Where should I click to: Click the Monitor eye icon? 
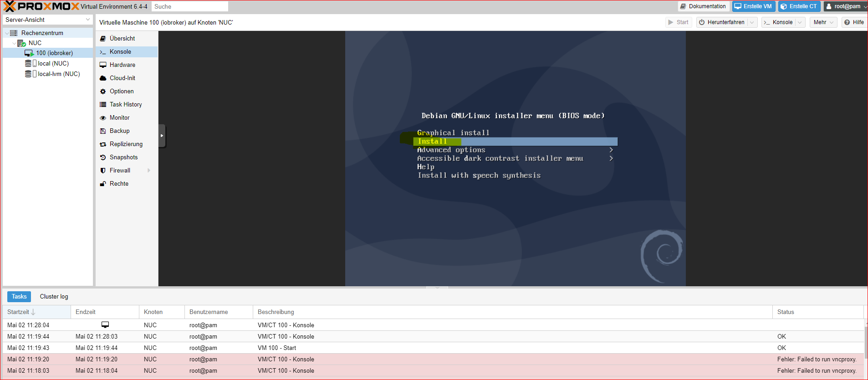103,118
